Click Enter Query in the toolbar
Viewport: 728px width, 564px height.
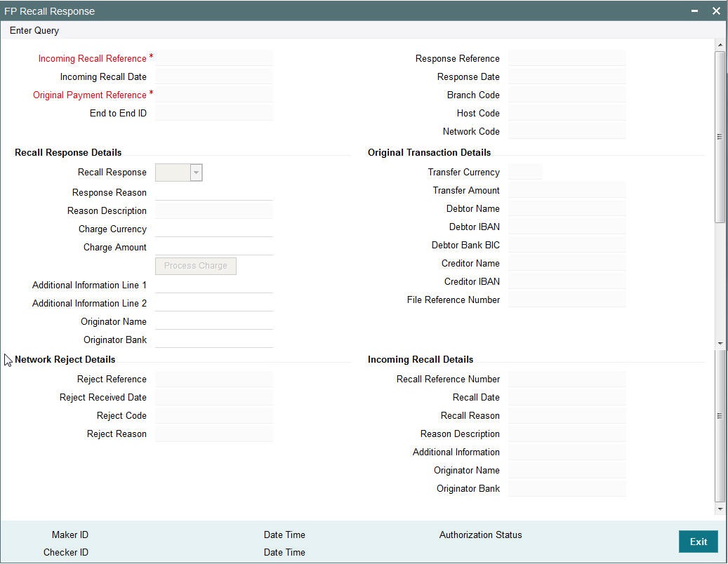(34, 31)
